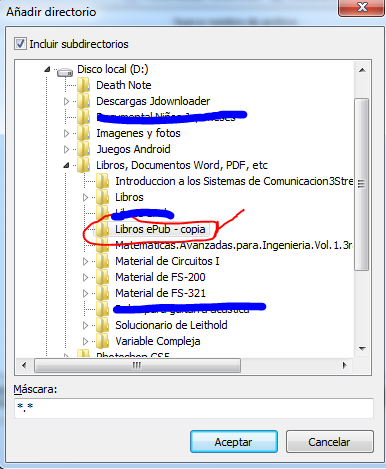Click the vertical scrollbar up arrow
This screenshot has width=386, height=469.
[362, 70]
